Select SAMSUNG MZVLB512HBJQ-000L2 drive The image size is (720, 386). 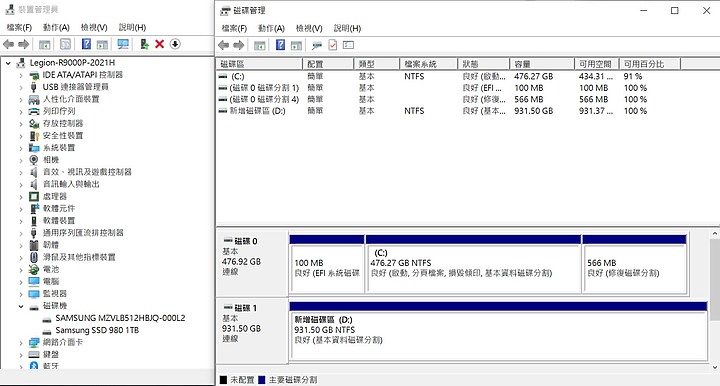pyautogui.click(x=120, y=318)
